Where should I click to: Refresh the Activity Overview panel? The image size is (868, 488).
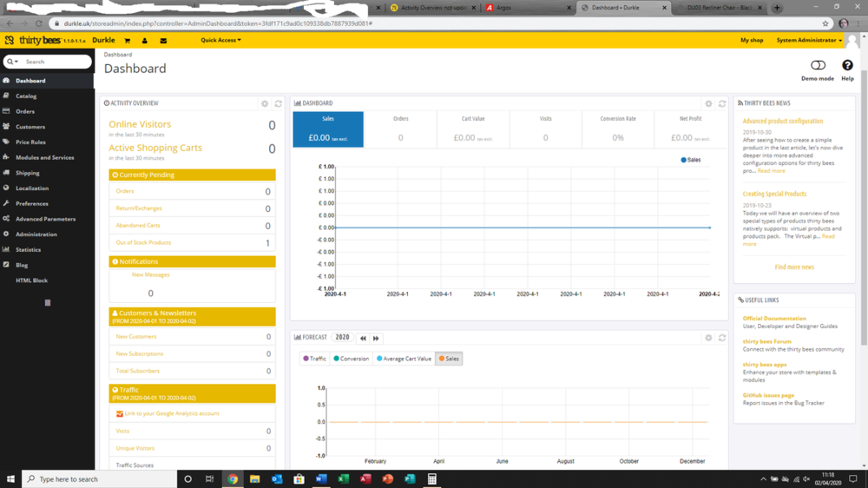point(279,103)
